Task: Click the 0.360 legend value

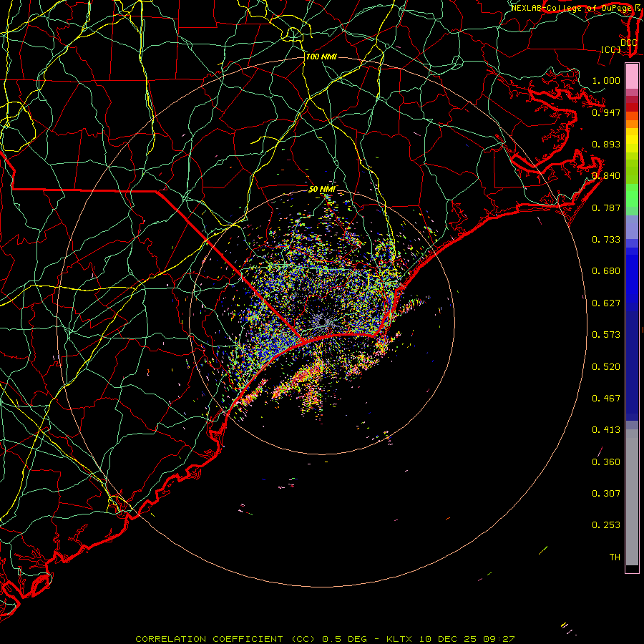Action: (606, 462)
